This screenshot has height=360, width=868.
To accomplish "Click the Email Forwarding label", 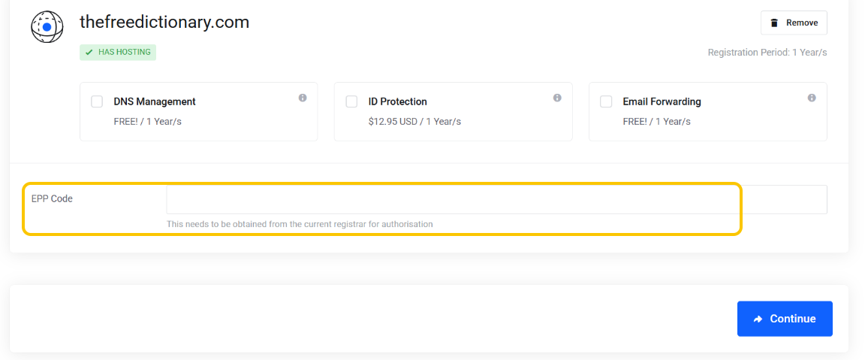I will tap(662, 101).
